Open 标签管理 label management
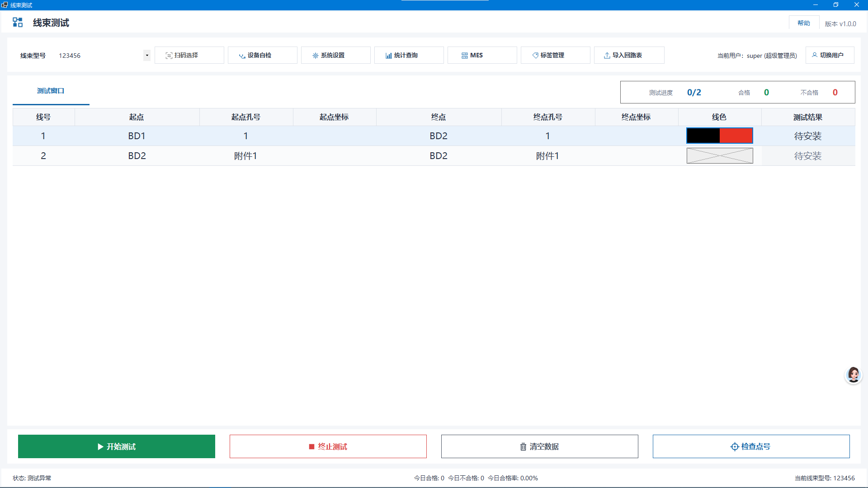The image size is (868, 488). click(556, 55)
